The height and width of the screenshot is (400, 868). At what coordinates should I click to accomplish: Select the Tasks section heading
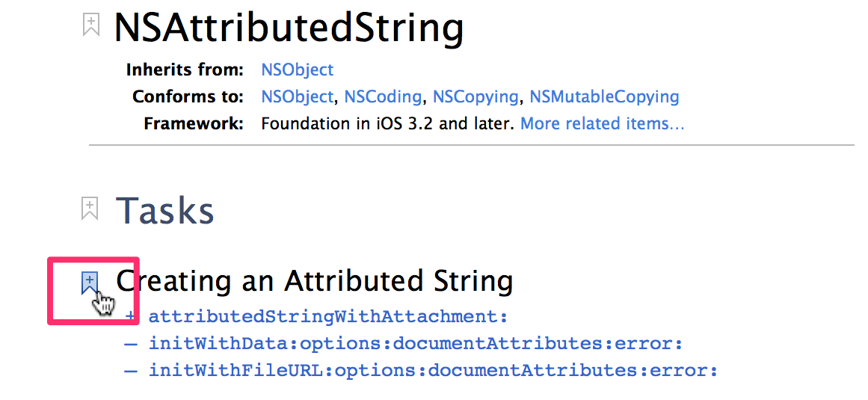click(x=165, y=210)
